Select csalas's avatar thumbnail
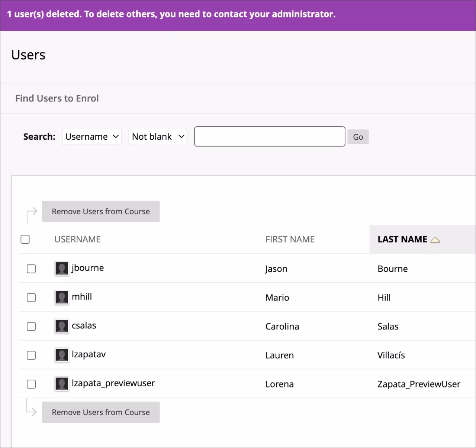Viewport: 476px width, 448px height. (x=61, y=326)
